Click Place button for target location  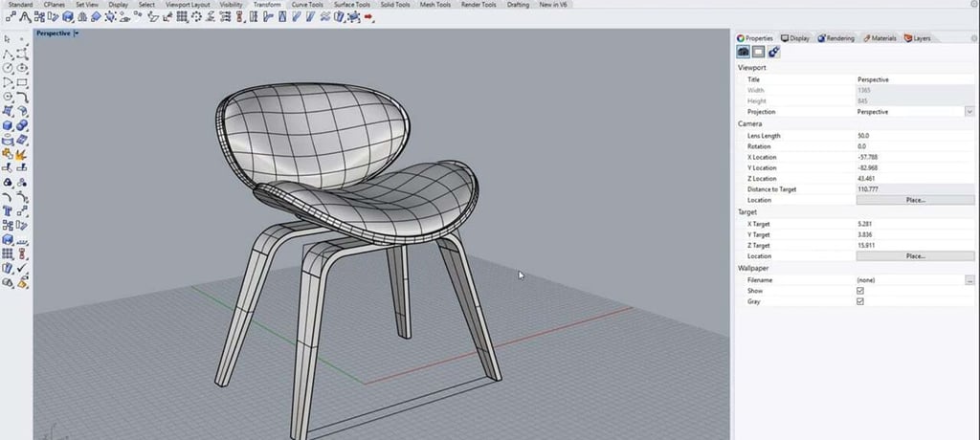(915, 256)
